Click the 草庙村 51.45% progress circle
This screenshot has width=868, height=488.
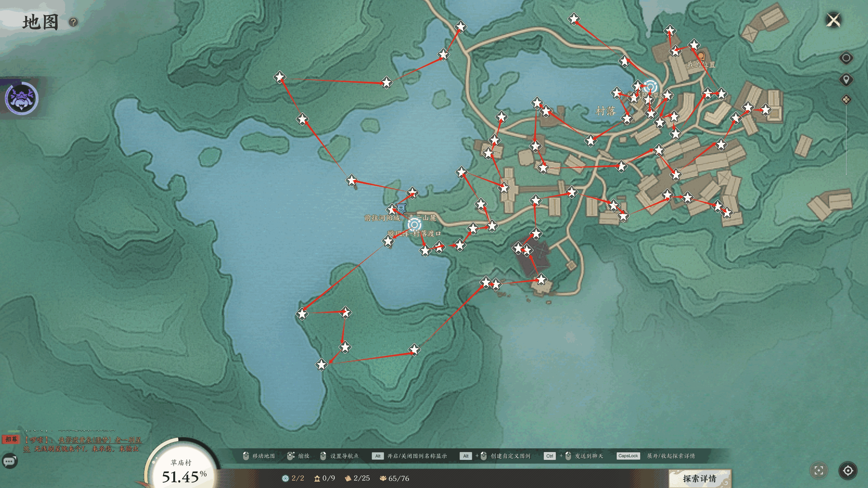pyautogui.click(x=182, y=471)
